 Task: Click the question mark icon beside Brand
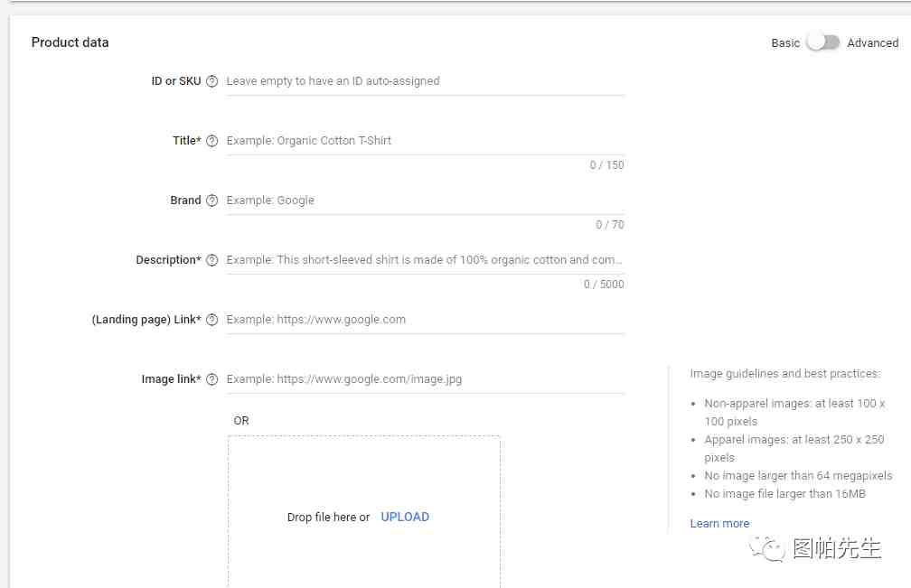coord(211,201)
